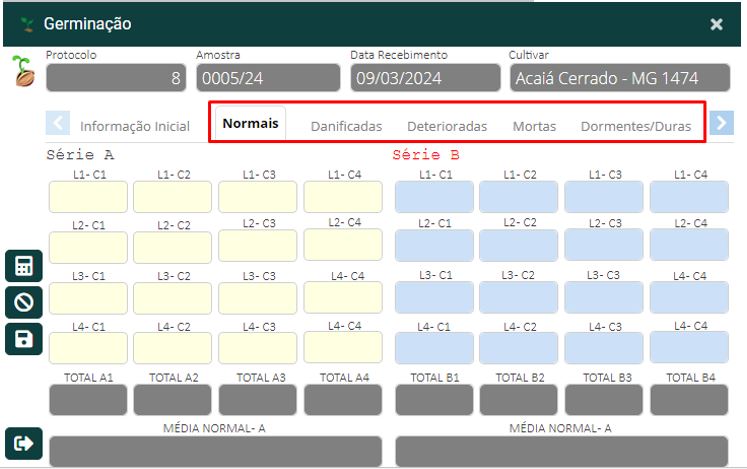The width and height of the screenshot is (747, 469).
Task: Select the Série A L2-C3 input cell
Action: point(260,246)
